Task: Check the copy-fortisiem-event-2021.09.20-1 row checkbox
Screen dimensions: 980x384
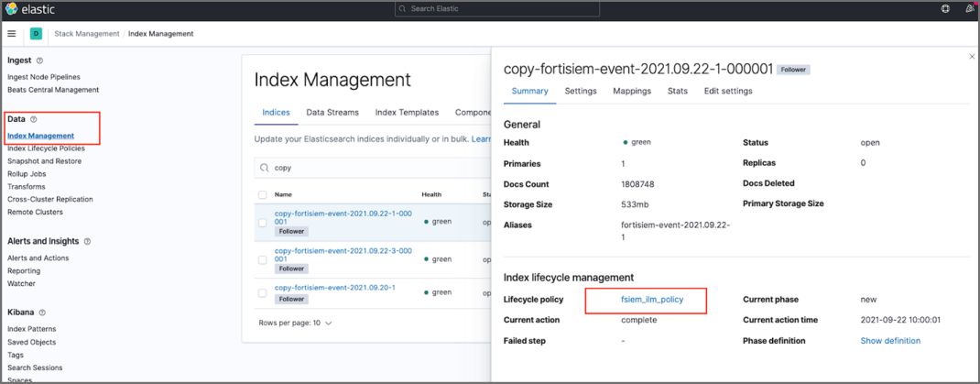Action: point(263,292)
